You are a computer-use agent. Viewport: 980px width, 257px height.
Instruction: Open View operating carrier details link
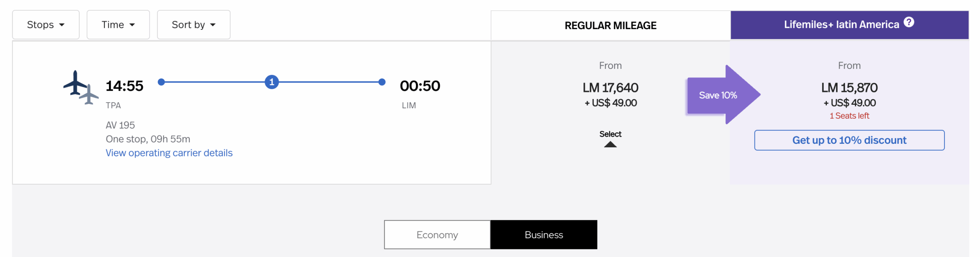coord(169,153)
